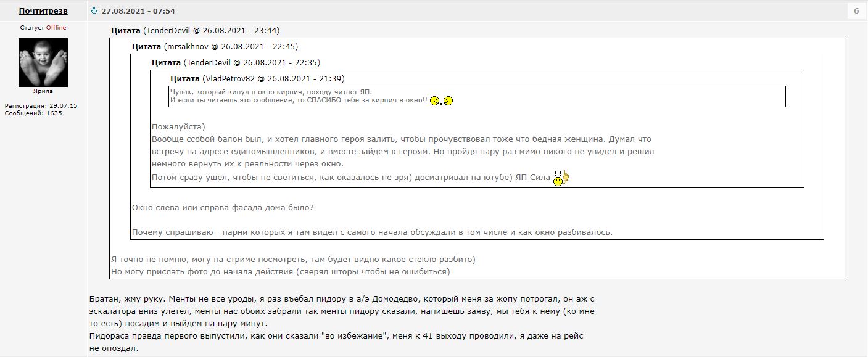Image resolution: width=868 pixels, height=357 pixels.
Task: Click the laughing smileys emoticon in VladPetrov82's quote
Action: 442,101
